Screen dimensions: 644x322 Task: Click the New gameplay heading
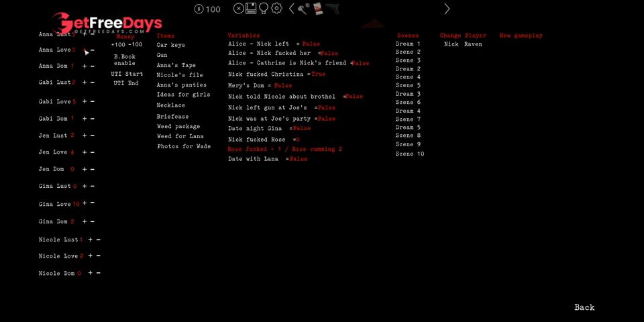point(521,36)
